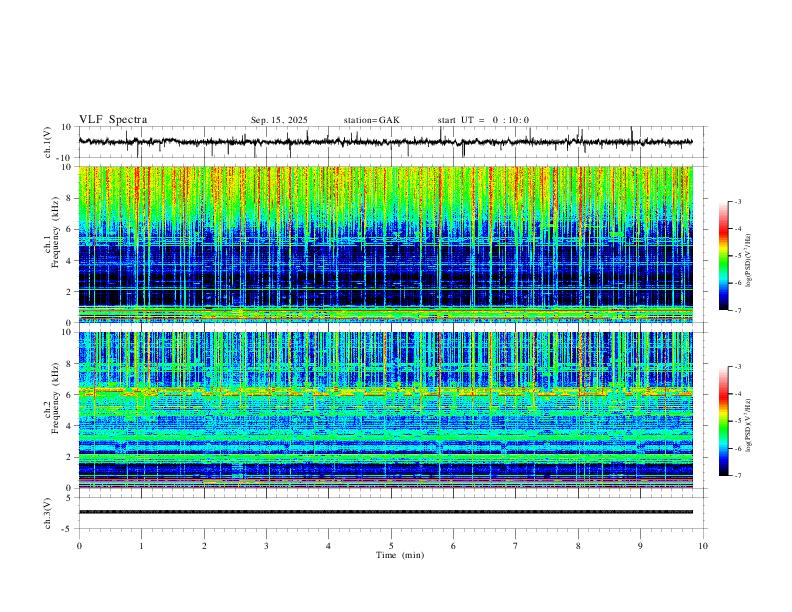792x612 pixels.
Task: Click time axis tick label "0"
Action: [79, 546]
